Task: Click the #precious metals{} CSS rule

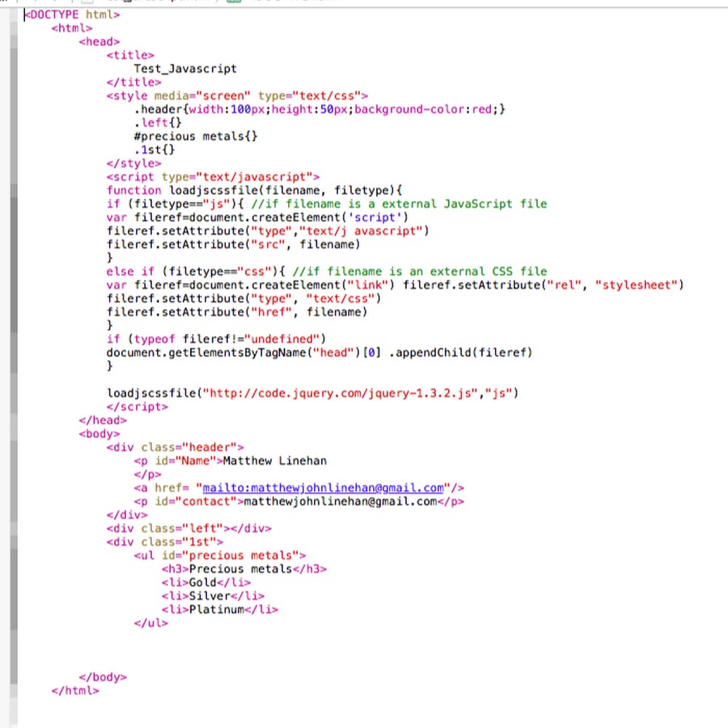Action: [x=196, y=137]
